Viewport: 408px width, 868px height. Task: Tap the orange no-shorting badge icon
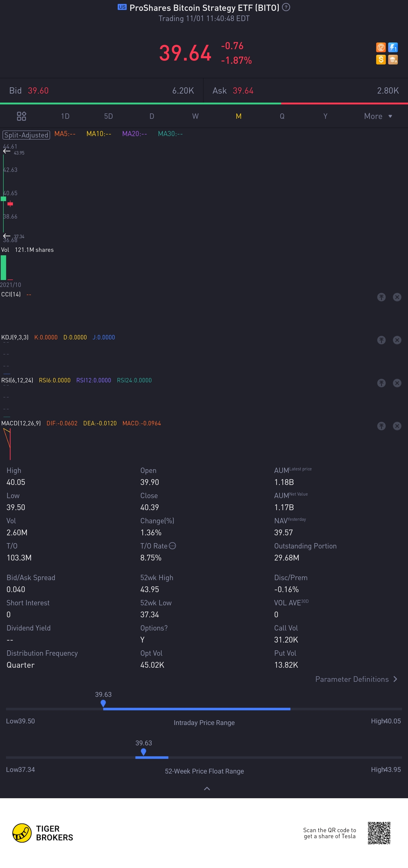click(381, 48)
